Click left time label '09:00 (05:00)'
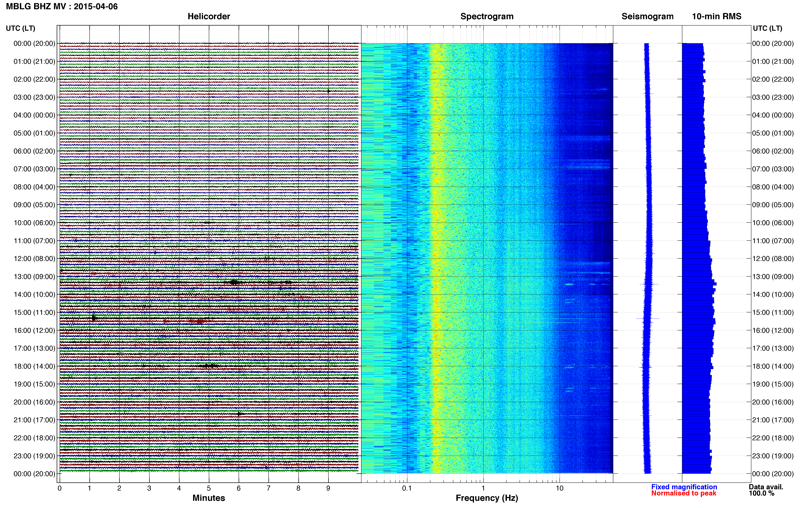The height and width of the screenshot is (508, 812). pyautogui.click(x=34, y=205)
